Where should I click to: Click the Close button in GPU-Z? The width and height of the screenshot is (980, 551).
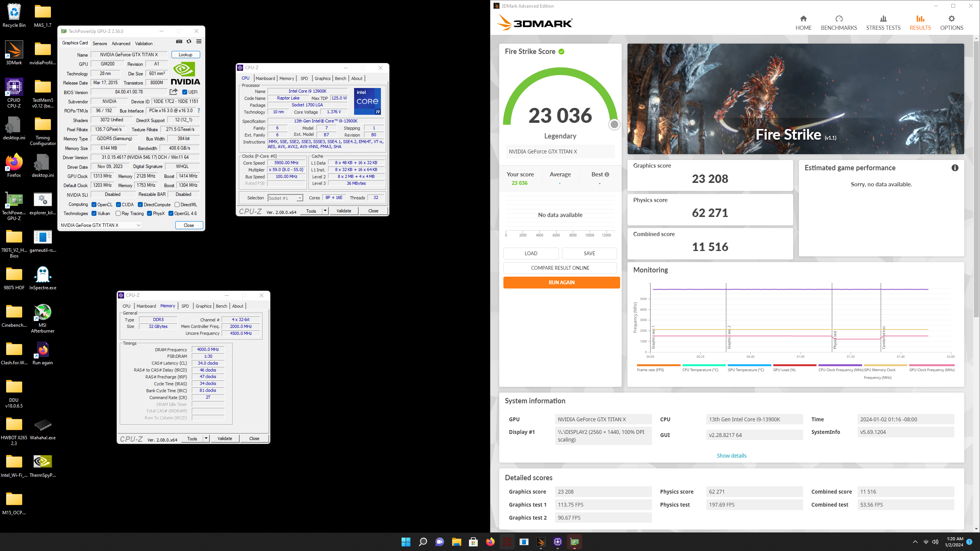tap(189, 225)
